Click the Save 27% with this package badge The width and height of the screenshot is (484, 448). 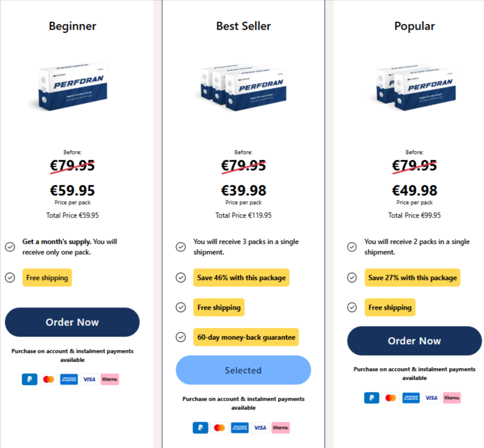(x=412, y=278)
